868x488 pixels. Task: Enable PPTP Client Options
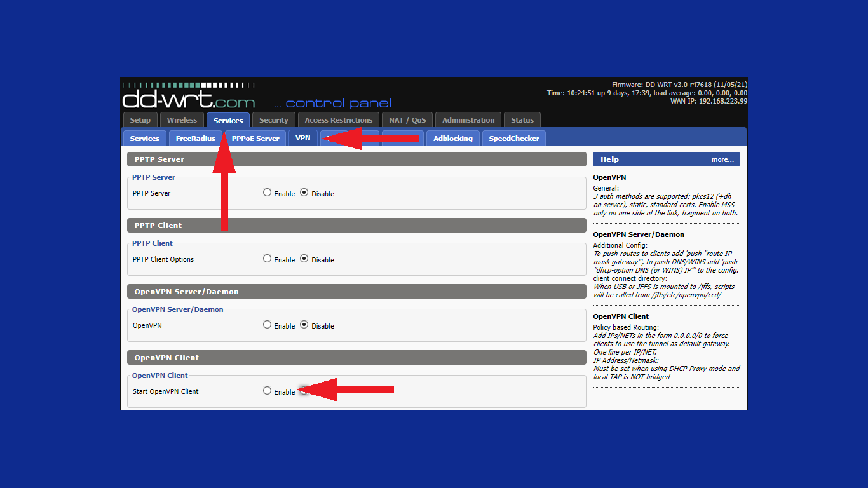click(x=267, y=259)
